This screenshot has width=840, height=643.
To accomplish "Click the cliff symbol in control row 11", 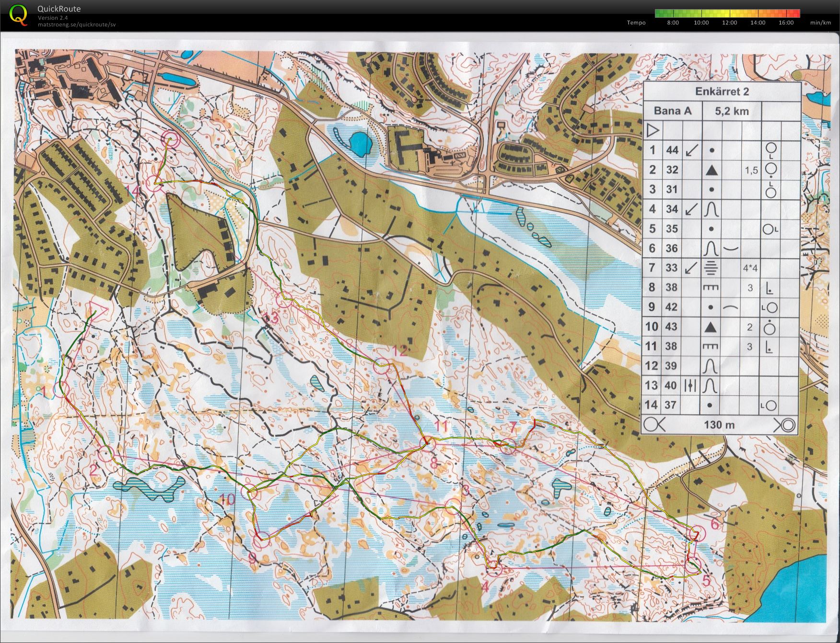I will tap(711, 346).
